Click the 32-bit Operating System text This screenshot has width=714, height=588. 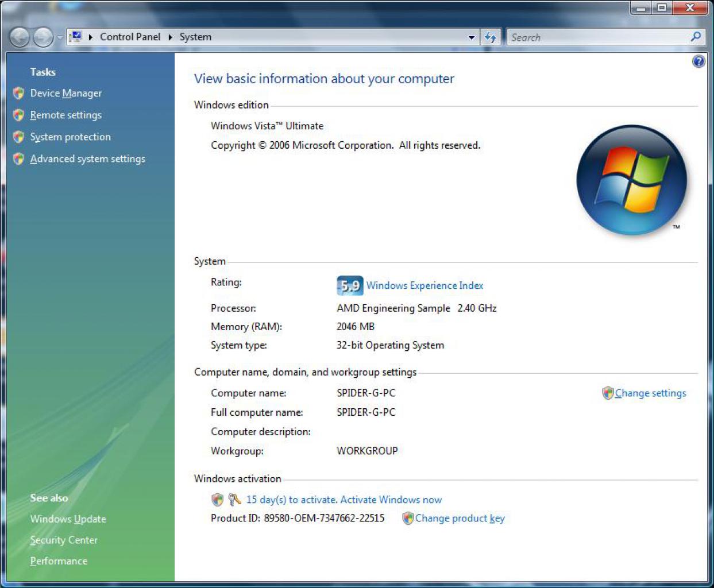pyautogui.click(x=390, y=345)
